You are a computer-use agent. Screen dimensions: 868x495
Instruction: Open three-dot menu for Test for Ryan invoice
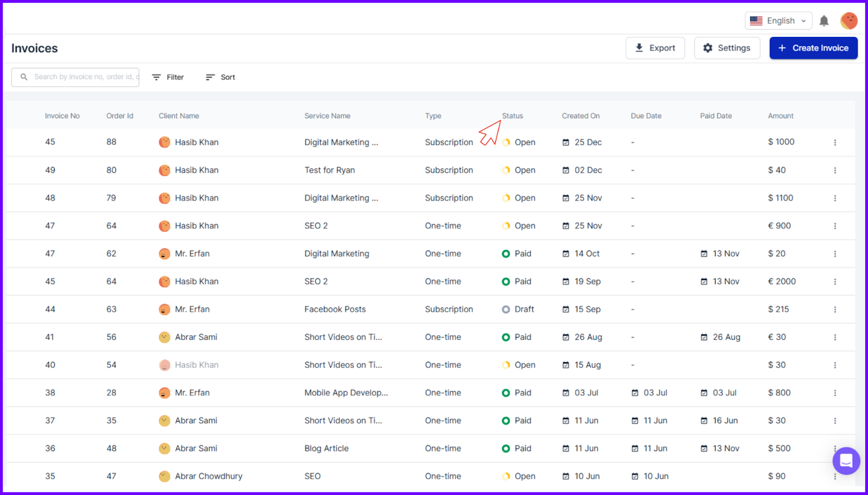pos(835,170)
